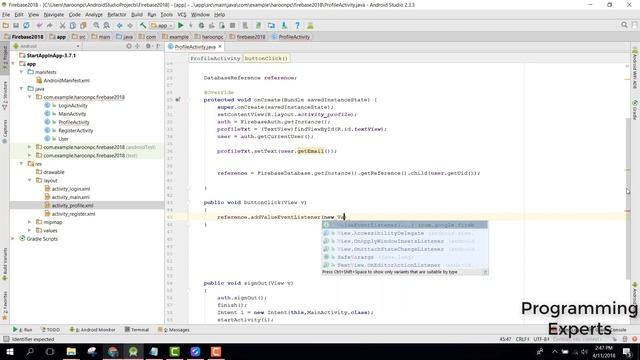Image resolution: width=640 pixels, height=360 pixels.
Task: Open the Help question mark icon
Action: coord(298,25)
